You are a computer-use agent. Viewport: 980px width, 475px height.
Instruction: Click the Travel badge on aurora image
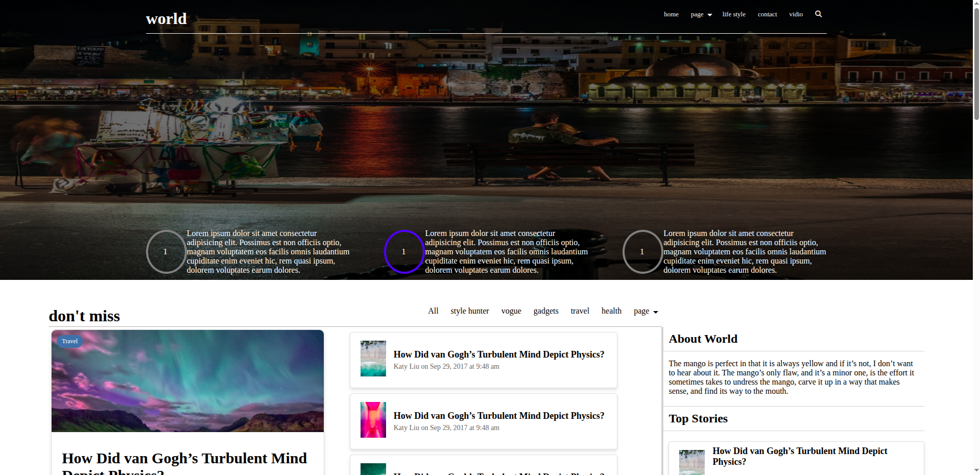[69, 341]
